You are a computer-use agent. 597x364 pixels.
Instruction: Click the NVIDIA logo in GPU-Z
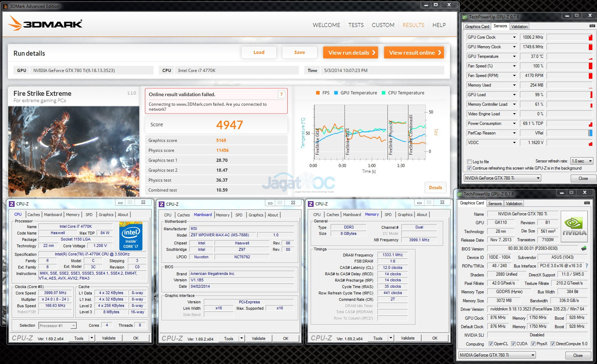[574, 227]
